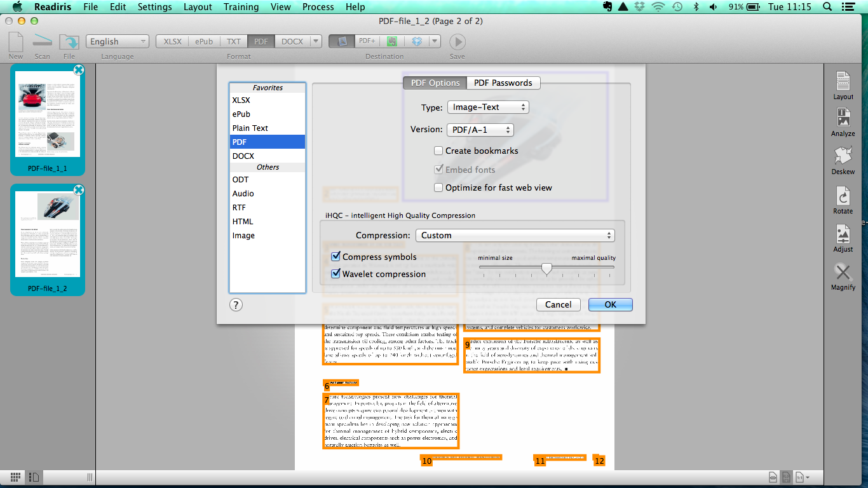Open the Compression preset dropdown
This screenshot has height=488, width=868.
pos(515,236)
